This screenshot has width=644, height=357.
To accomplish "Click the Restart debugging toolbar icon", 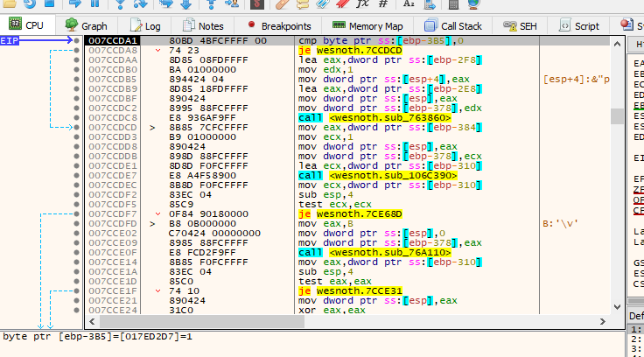I will coord(29,3).
